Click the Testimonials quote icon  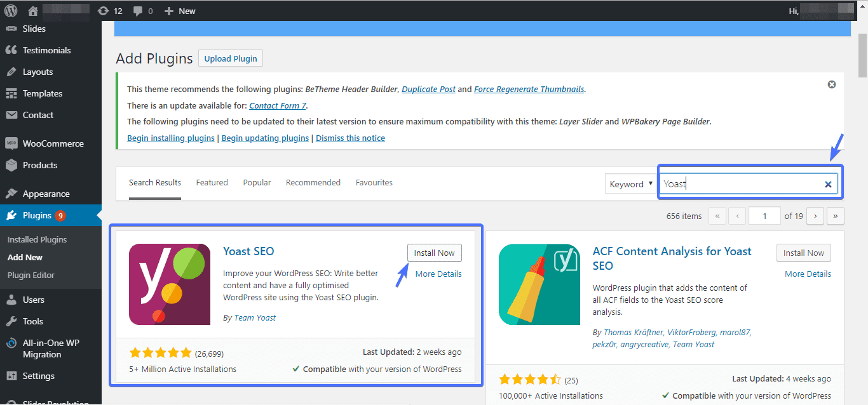[x=11, y=50]
